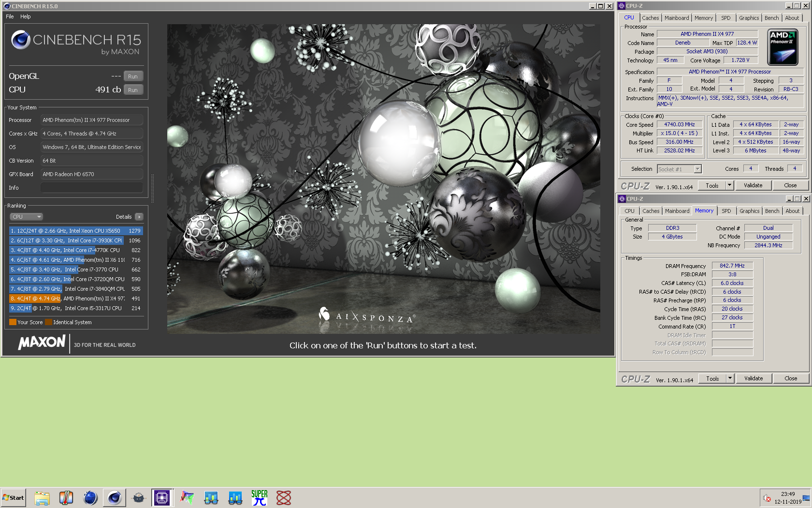This screenshot has height=508, width=812.
Task: Click Close button in bottom CPU-Z window
Action: pyautogui.click(x=791, y=378)
